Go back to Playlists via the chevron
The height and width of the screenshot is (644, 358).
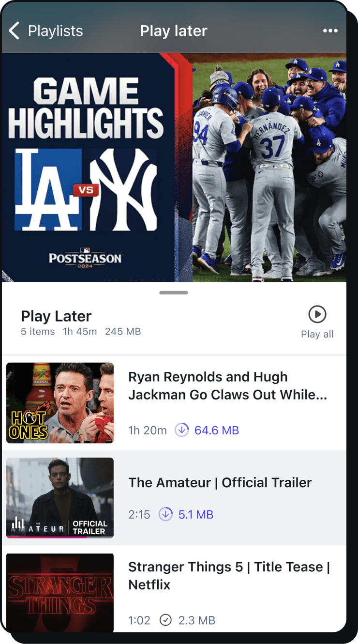(14, 31)
